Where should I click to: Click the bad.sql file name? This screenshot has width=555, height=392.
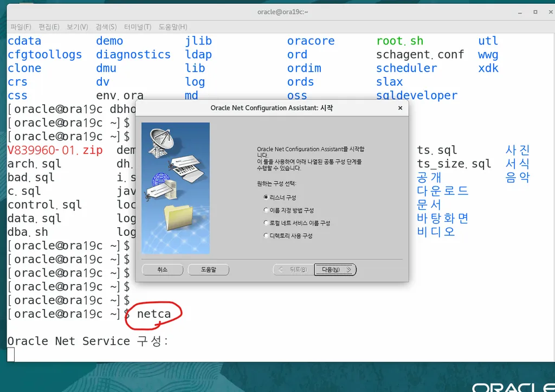click(31, 177)
